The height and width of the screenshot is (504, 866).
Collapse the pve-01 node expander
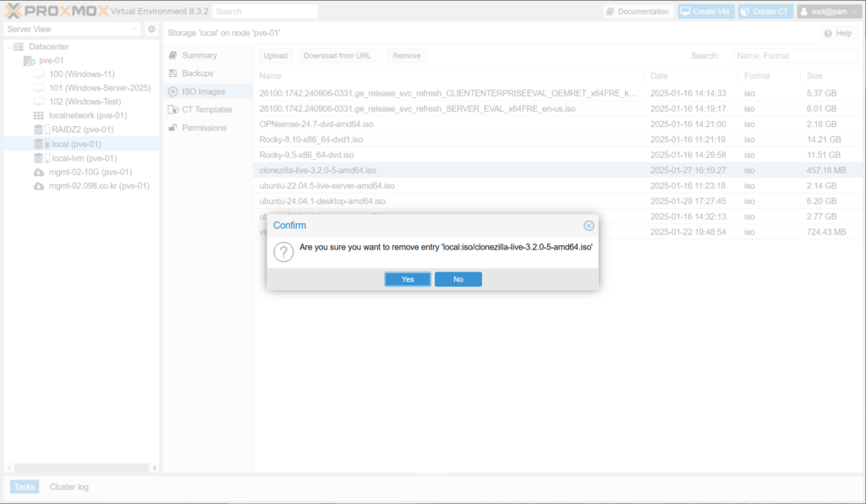18,61
